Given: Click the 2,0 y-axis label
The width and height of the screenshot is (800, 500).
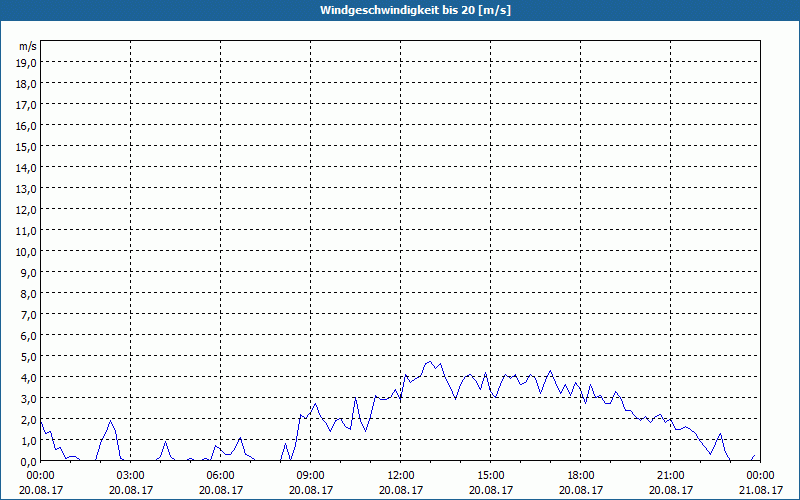Looking at the screenshot, I should (30, 420).
